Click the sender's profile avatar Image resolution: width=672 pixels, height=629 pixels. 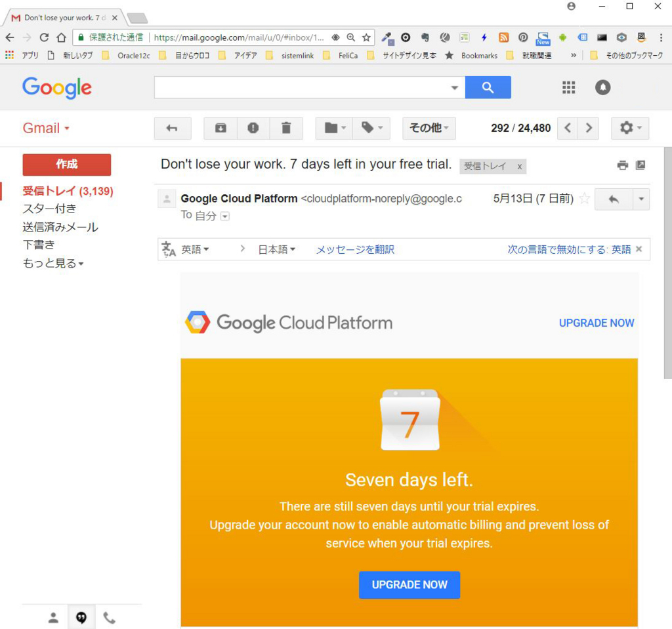click(167, 199)
